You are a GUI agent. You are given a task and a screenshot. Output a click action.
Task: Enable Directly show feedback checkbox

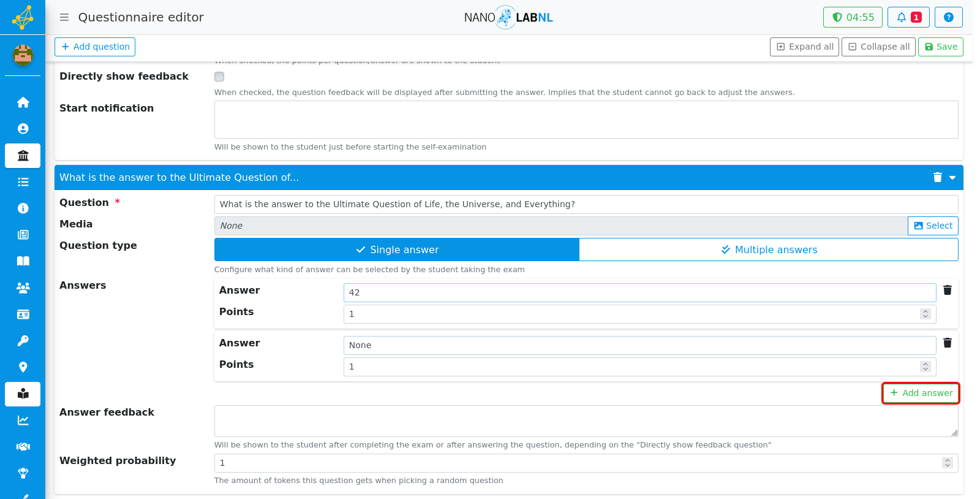tap(219, 77)
